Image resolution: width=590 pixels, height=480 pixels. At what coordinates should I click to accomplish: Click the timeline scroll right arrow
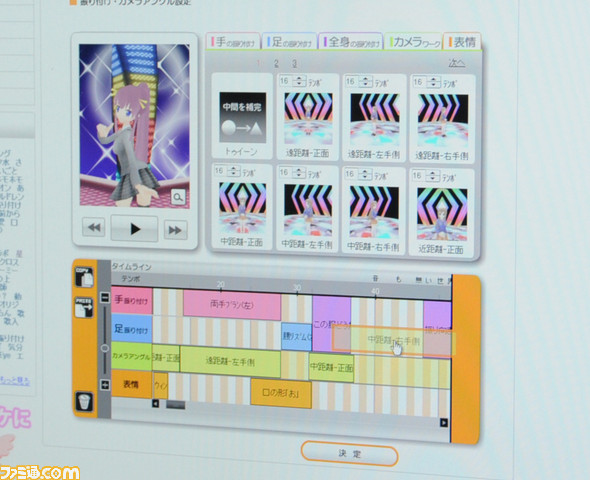coord(444,423)
